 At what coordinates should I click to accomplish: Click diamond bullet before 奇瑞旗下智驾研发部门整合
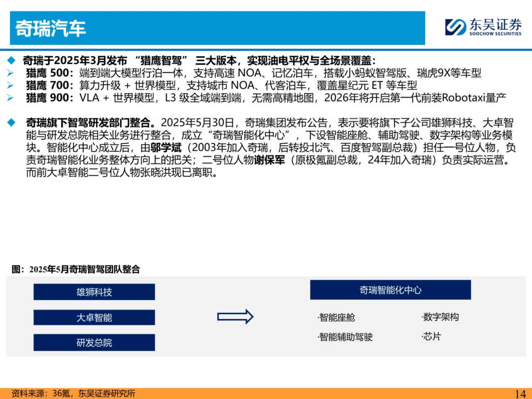11,123
